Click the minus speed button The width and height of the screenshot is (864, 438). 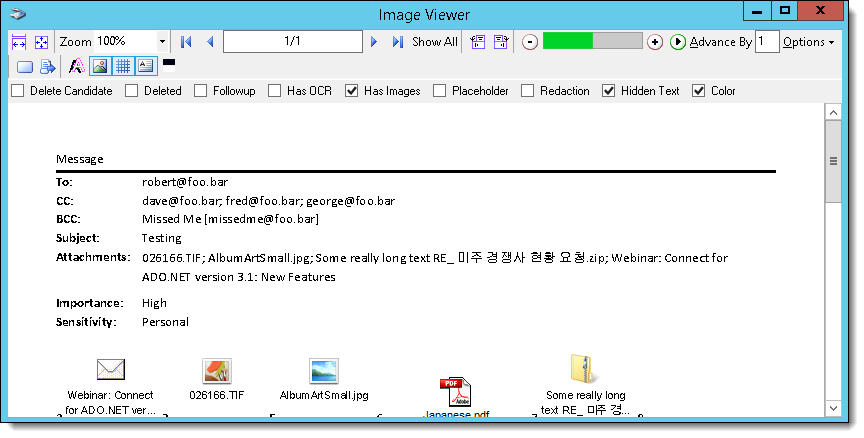tap(530, 42)
